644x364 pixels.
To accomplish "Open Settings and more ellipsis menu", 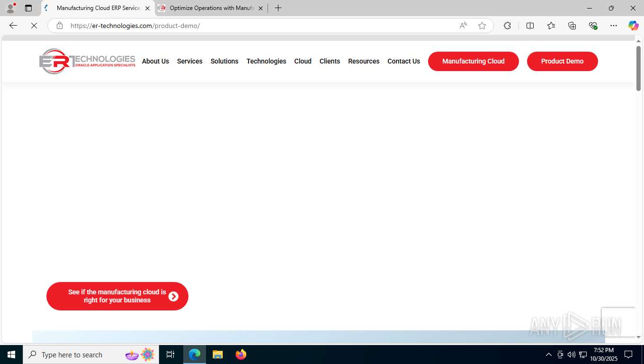I will coord(614,26).
